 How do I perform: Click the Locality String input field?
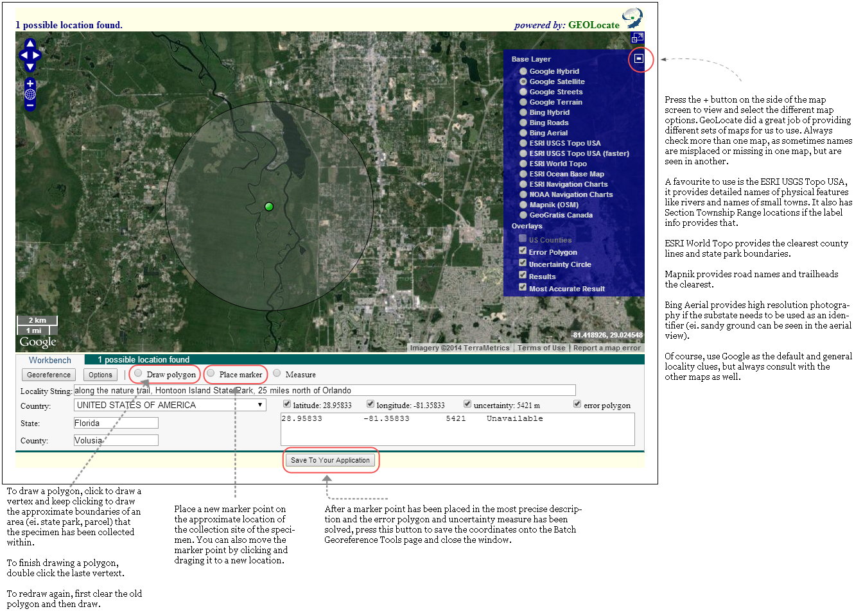[325, 390]
